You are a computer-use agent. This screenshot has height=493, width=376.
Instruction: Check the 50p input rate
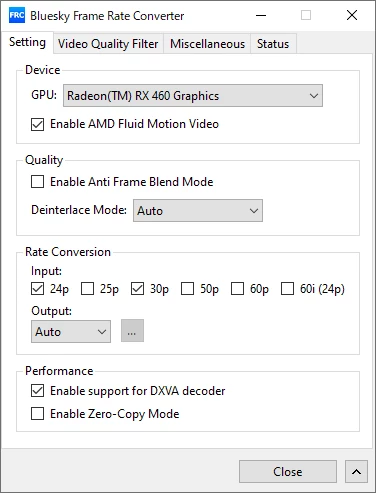pyautogui.click(x=187, y=289)
